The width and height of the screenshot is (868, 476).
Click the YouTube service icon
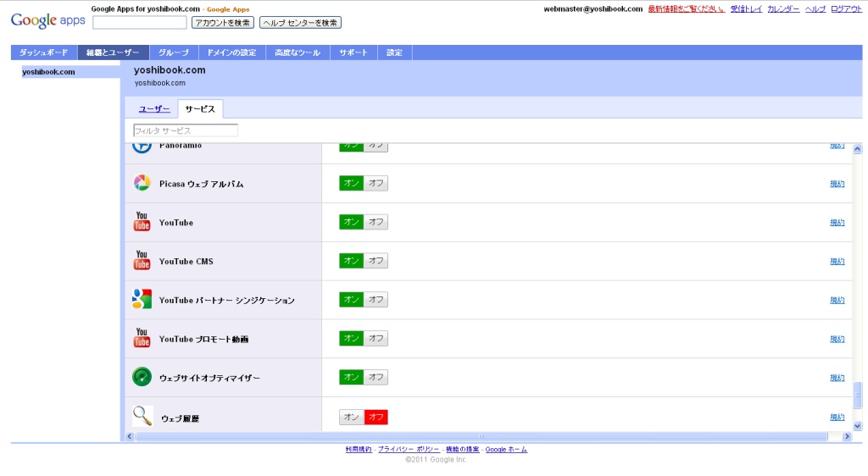pos(142,221)
